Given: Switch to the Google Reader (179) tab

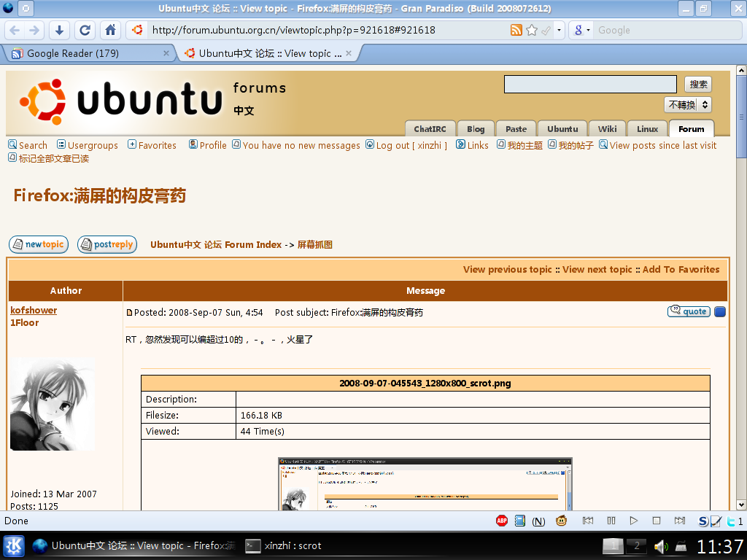Looking at the screenshot, I should tap(89, 53).
